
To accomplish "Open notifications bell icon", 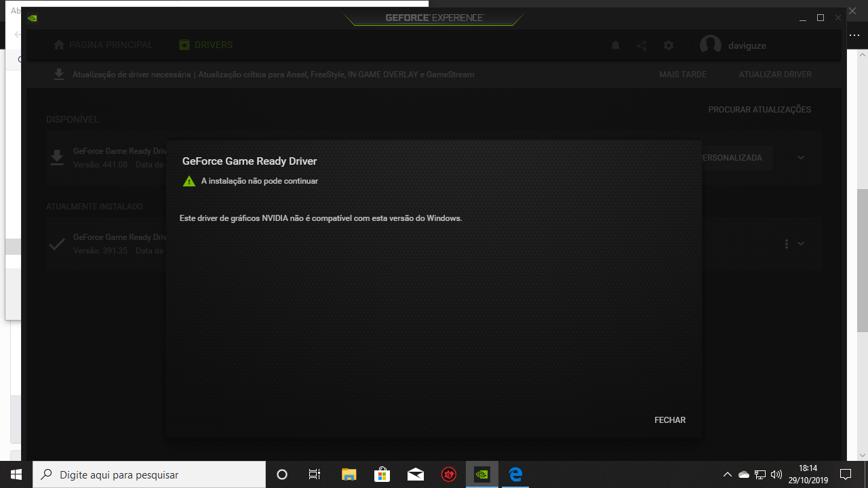I will (616, 45).
